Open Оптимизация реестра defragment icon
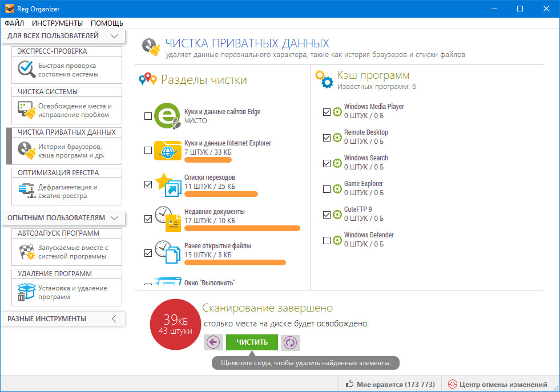 coord(26,191)
